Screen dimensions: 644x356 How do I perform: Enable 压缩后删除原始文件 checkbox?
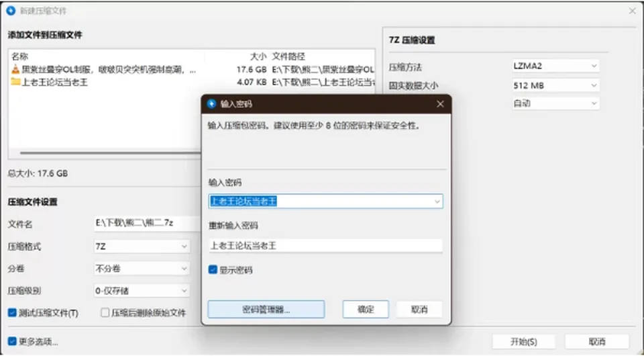click(105, 313)
